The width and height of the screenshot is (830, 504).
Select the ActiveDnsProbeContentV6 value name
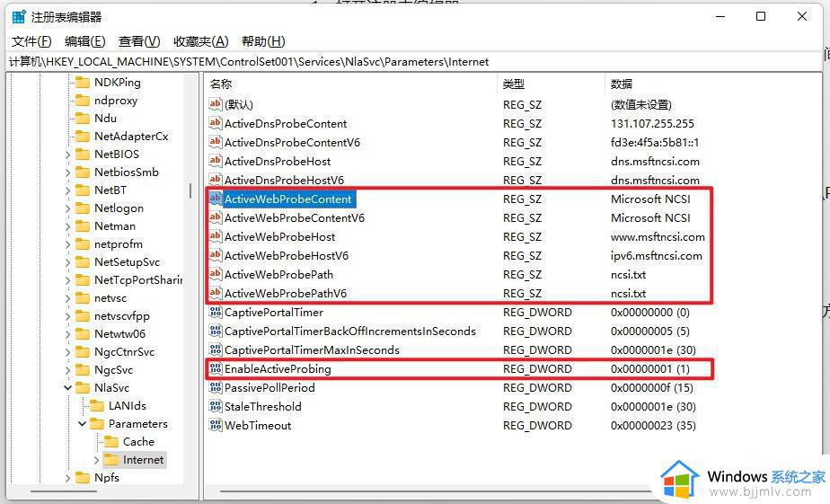(292, 143)
